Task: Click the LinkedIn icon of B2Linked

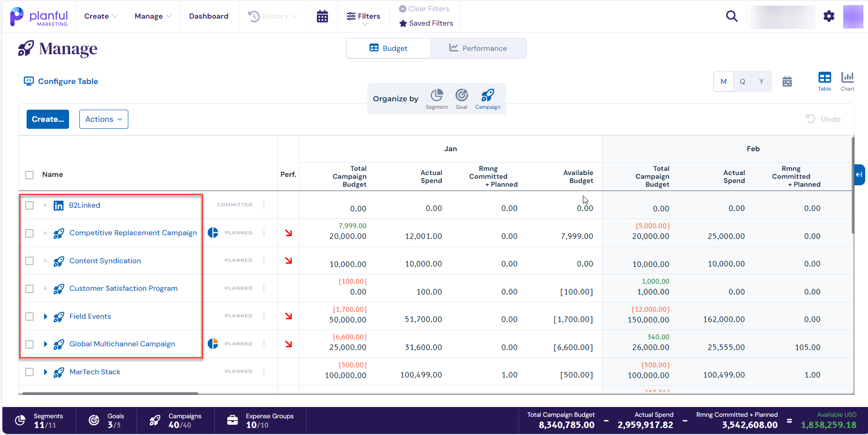Action: coord(58,205)
